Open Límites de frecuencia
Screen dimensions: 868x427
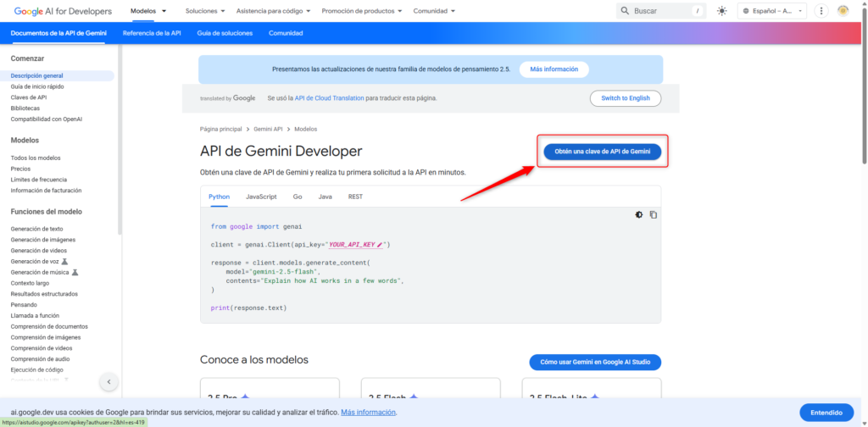coord(39,180)
